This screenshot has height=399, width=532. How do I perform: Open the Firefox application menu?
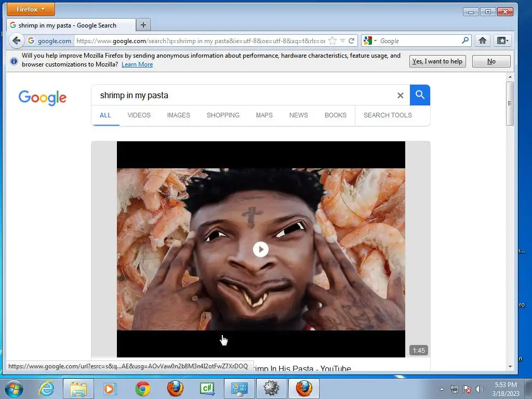[x=31, y=9]
